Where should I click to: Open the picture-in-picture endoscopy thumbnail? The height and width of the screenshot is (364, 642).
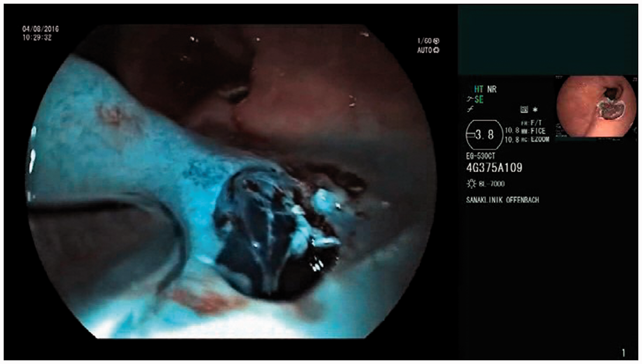(x=596, y=107)
